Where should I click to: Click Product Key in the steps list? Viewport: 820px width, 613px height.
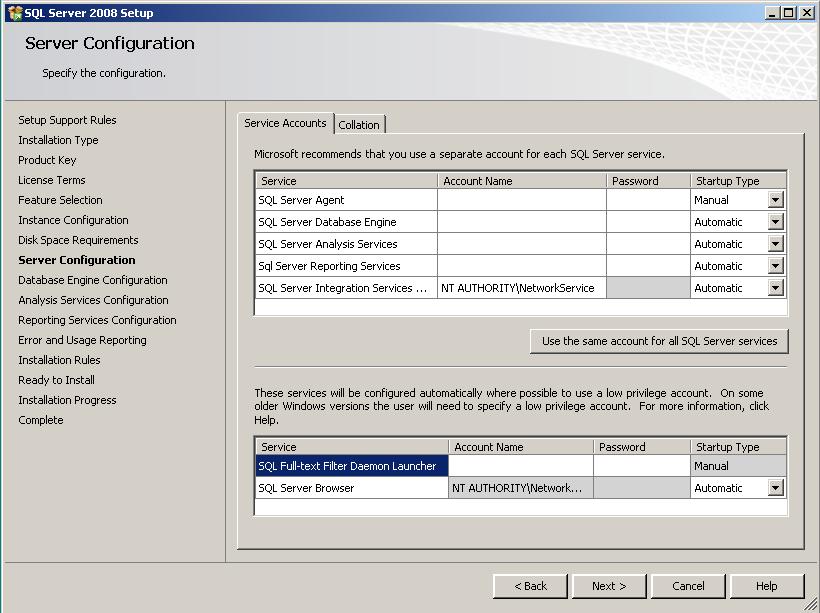(47, 160)
